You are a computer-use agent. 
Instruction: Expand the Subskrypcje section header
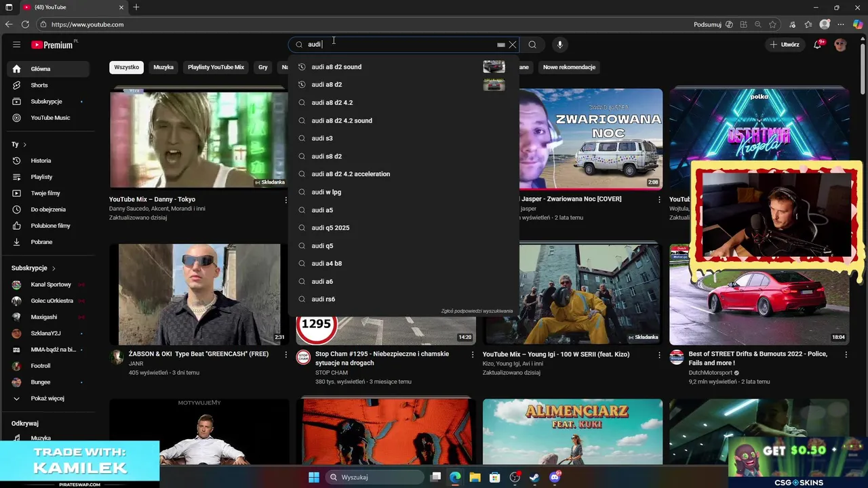click(33, 268)
